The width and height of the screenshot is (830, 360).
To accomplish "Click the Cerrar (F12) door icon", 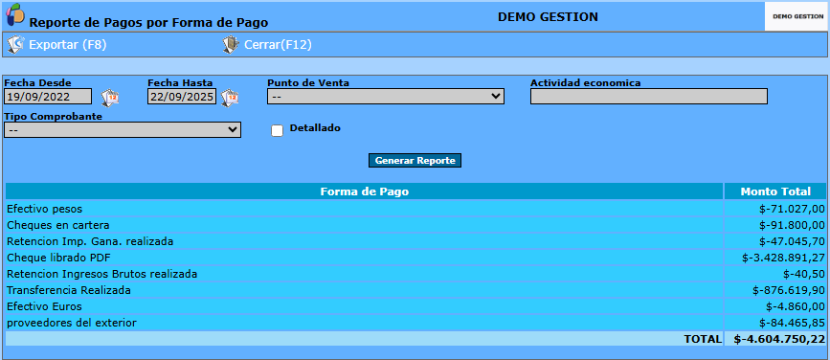I will click(230, 45).
